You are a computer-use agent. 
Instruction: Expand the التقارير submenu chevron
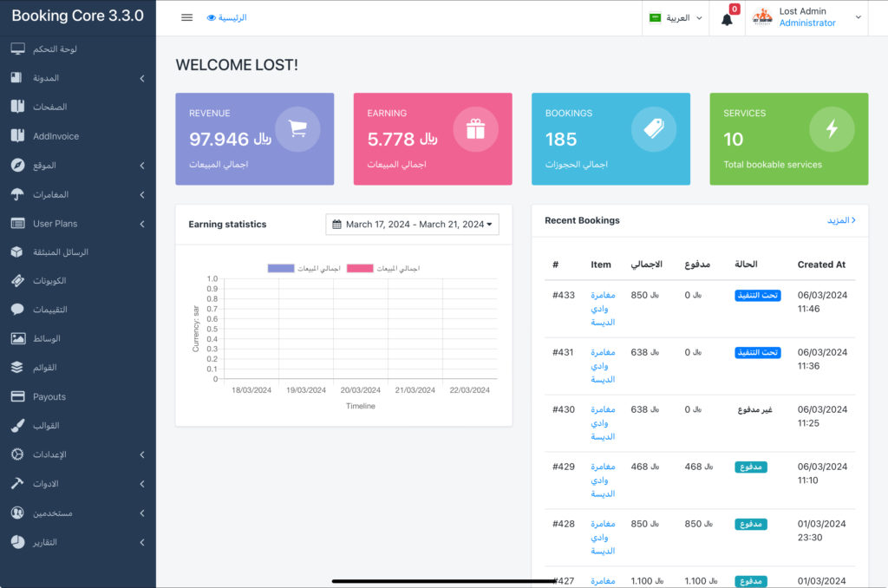click(142, 543)
